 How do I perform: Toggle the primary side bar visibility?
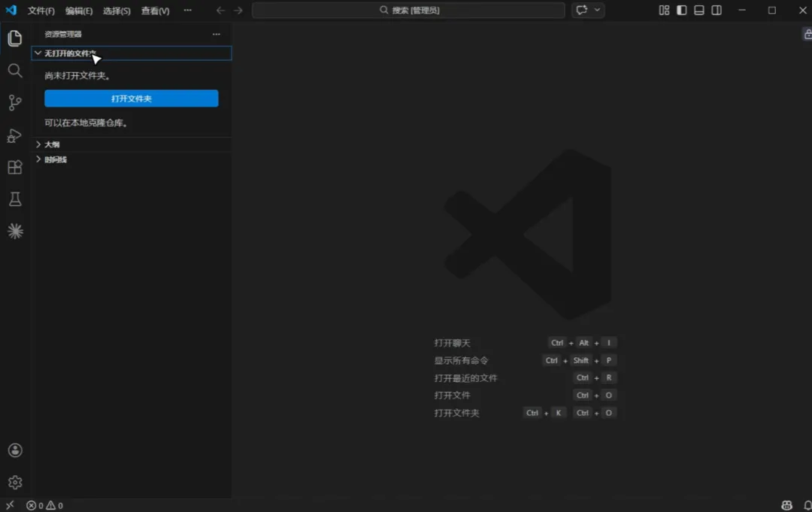(681, 11)
